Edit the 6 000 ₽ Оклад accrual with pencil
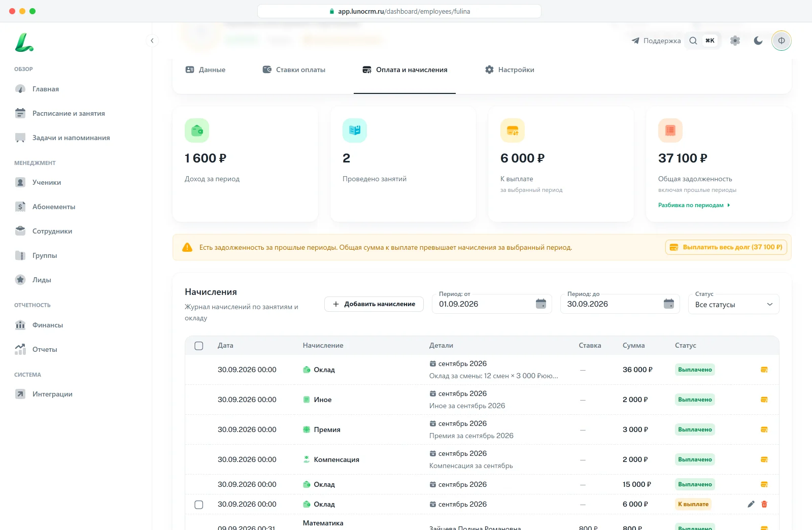This screenshot has height=530, width=812. tap(751, 504)
